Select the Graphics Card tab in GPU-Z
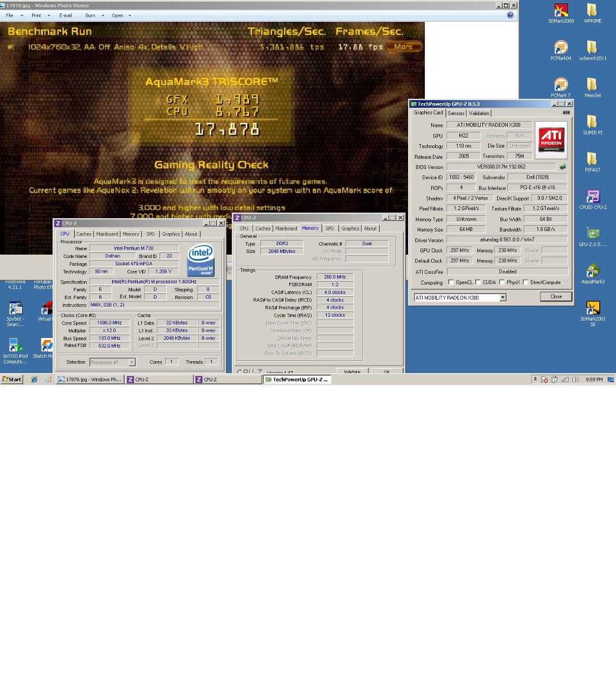This screenshot has width=616, height=676. click(428, 113)
